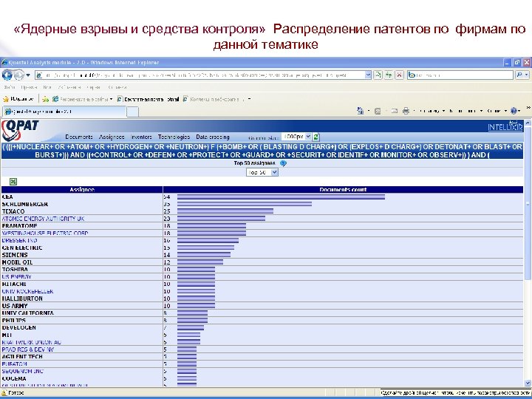Expand the address bar URL history dropdown
Image resolution: width=532 pixels, height=399 pixels.
(368, 75)
